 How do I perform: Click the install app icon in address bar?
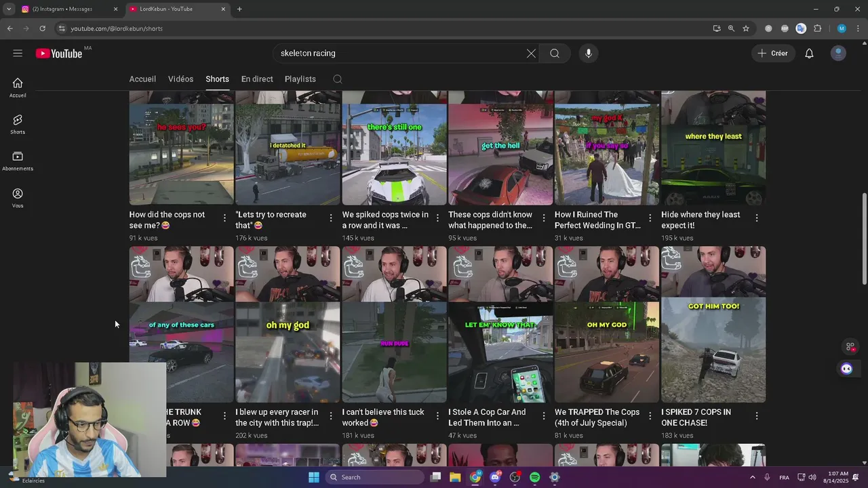click(717, 28)
